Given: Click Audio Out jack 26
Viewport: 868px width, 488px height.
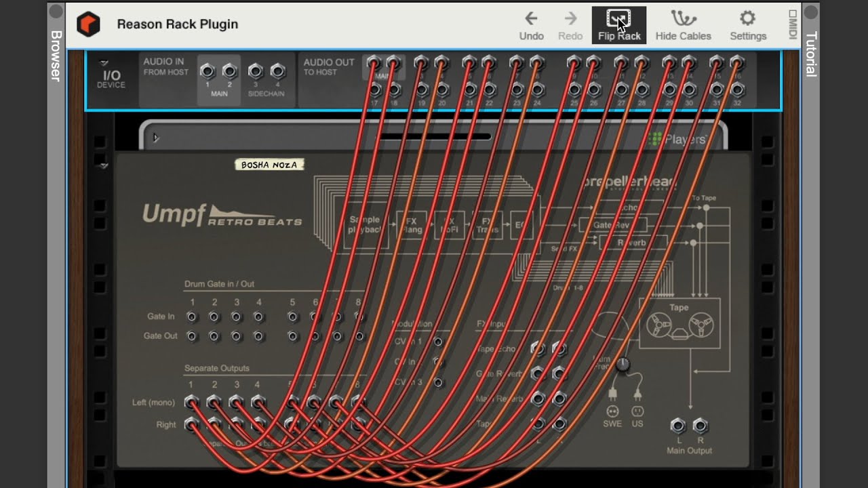Looking at the screenshot, I should point(594,90).
